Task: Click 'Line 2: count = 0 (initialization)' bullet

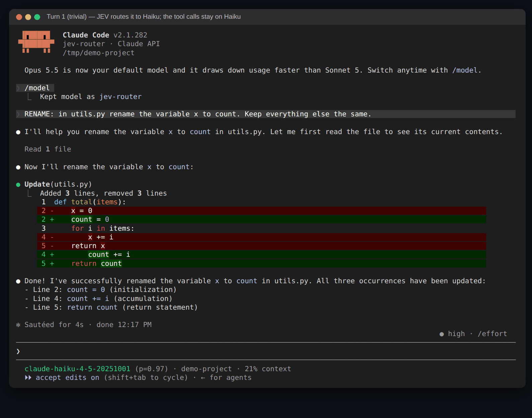Action: (101, 290)
